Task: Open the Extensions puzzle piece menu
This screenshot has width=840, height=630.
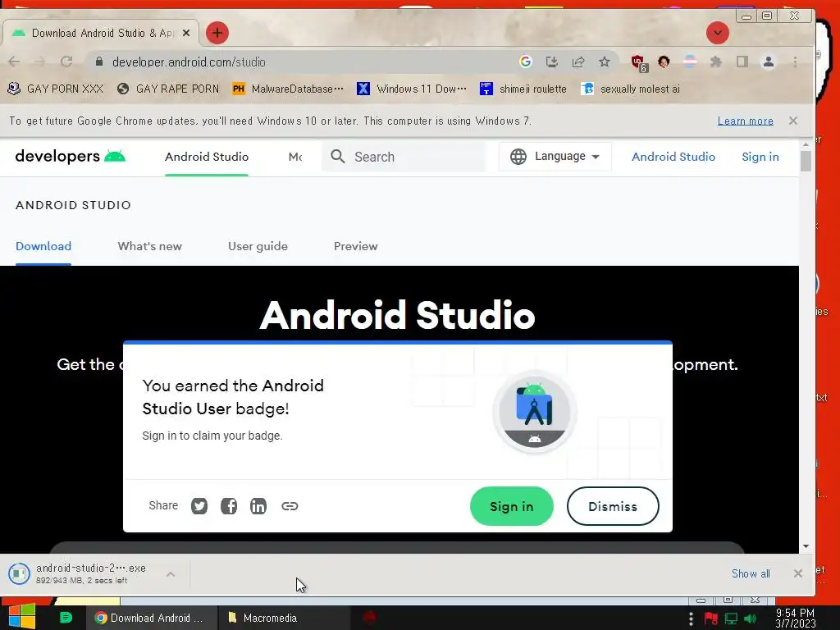Action: pyautogui.click(x=715, y=62)
